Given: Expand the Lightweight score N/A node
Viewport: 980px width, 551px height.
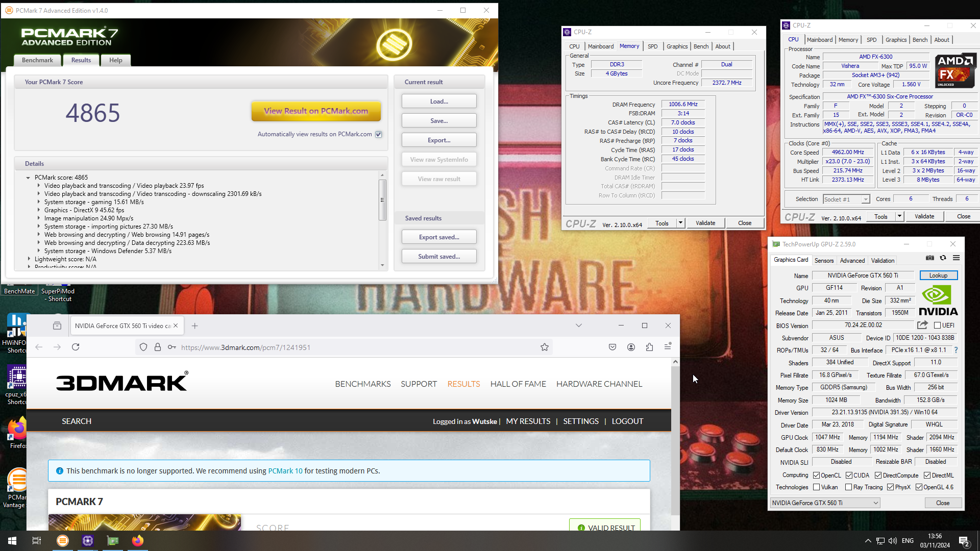Looking at the screenshot, I should click(29, 259).
